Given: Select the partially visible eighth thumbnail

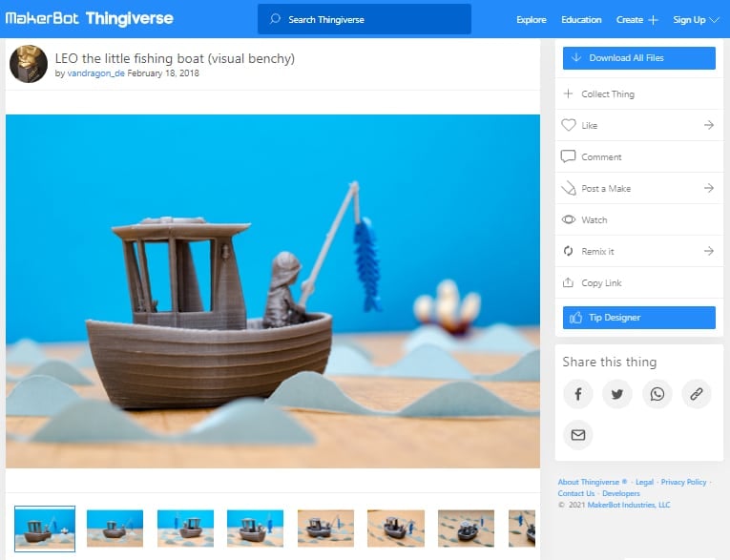Looking at the screenshot, I should 522,529.
